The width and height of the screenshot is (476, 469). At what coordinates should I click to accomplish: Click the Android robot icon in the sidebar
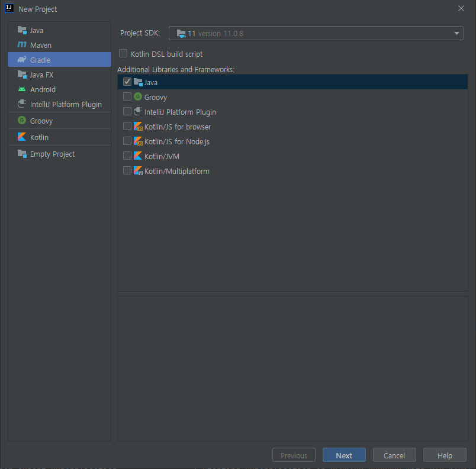(22, 89)
